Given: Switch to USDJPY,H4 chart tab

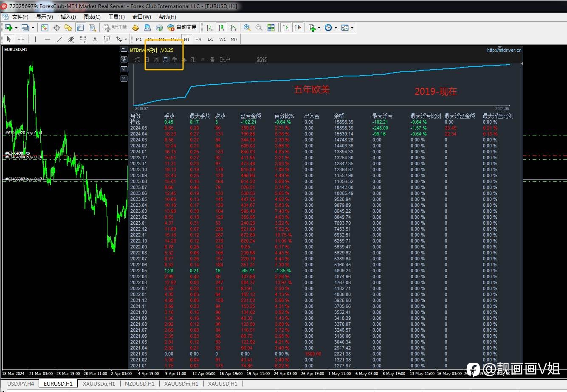Looking at the screenshot, I should (21, 384).
